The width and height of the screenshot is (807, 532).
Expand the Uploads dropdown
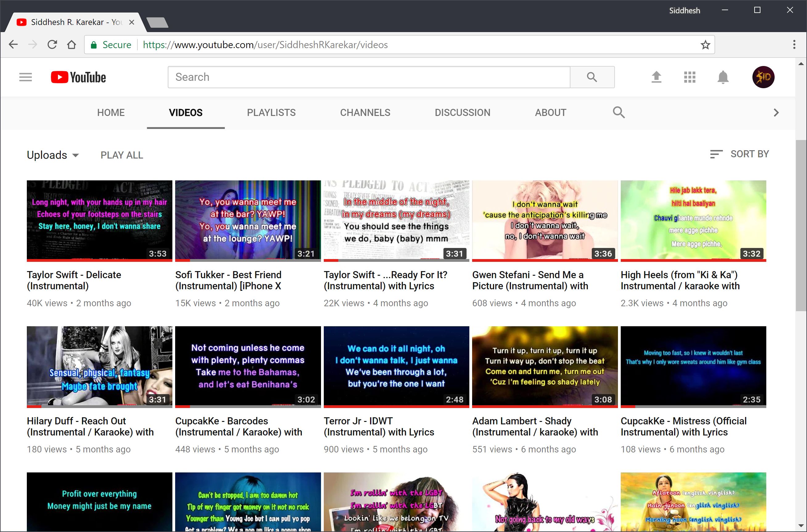[53, 155]
